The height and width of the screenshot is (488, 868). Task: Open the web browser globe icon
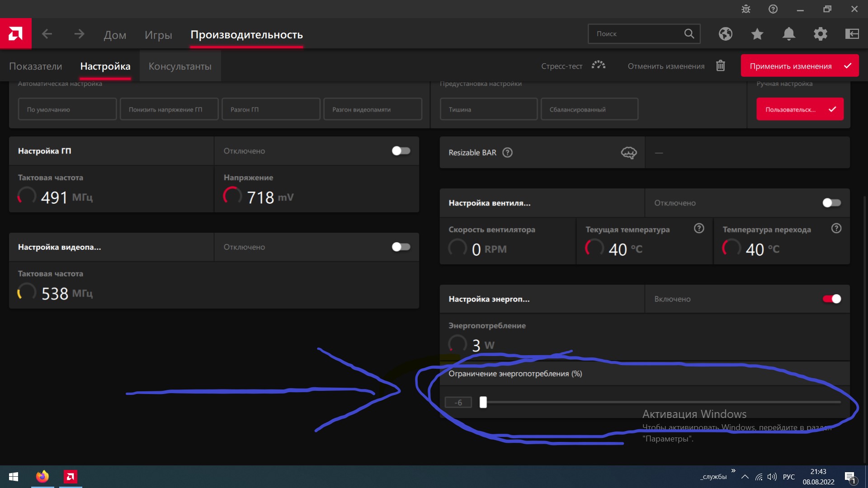click(726, 34)
